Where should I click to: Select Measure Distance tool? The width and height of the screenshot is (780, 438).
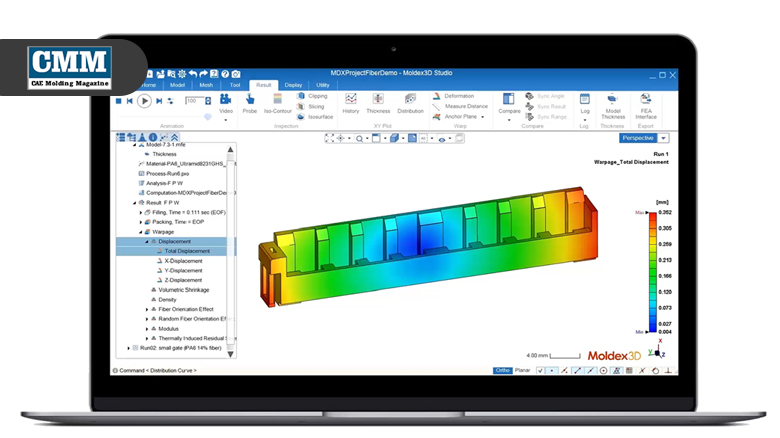pyautogui.click(x=460, y=107)
